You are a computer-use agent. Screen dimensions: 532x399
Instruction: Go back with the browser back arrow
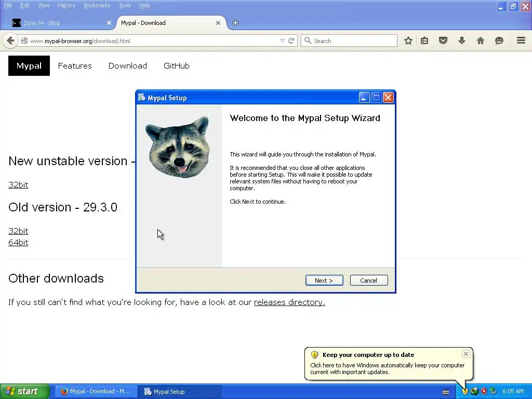10,41
